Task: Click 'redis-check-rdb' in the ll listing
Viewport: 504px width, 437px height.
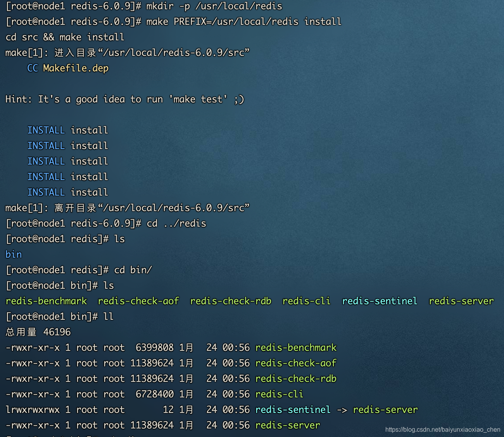Action: 296,379
